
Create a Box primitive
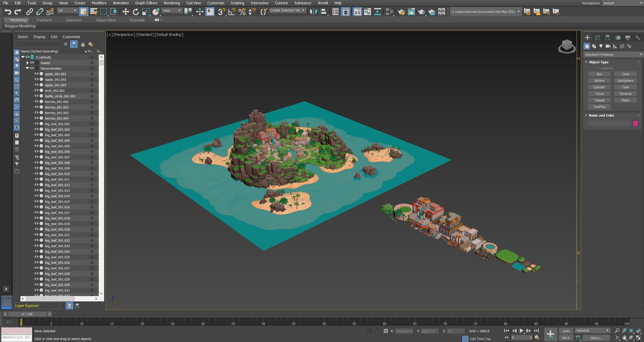click(599, 74)
